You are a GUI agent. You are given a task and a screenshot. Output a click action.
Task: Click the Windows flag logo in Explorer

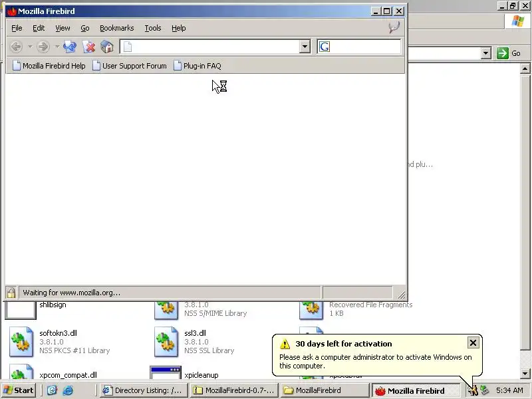518,21
